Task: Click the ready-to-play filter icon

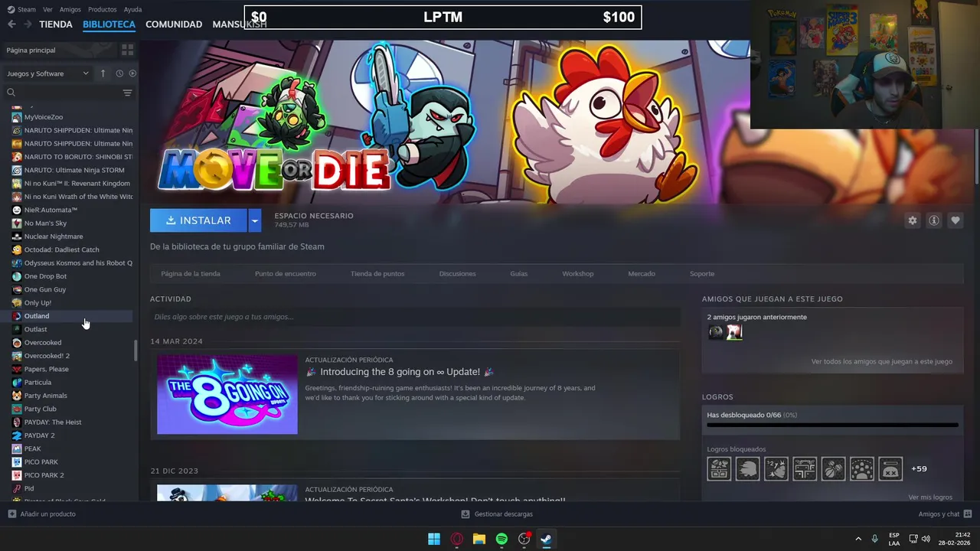Action: coord(132,73)
